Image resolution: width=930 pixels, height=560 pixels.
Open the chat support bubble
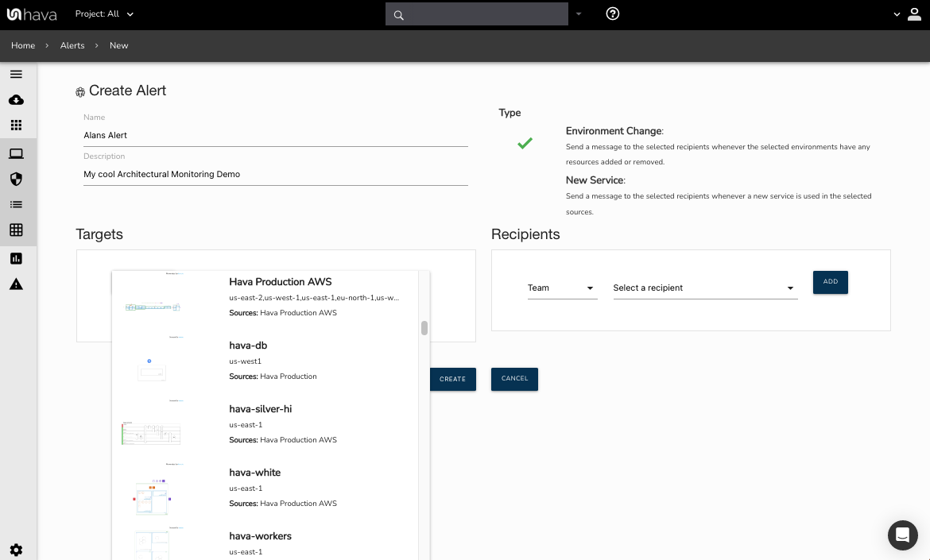pyautogui.click(x=903, y=535)
